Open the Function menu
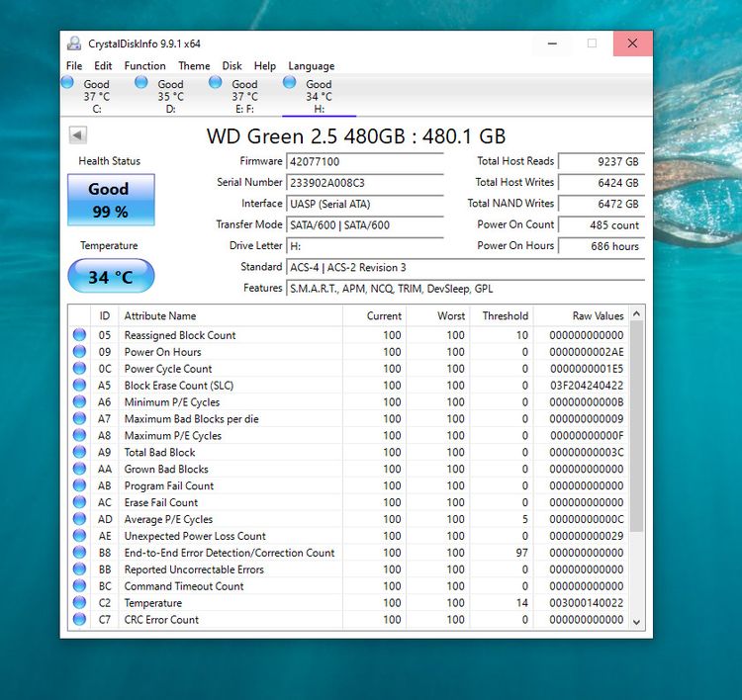 144,65
